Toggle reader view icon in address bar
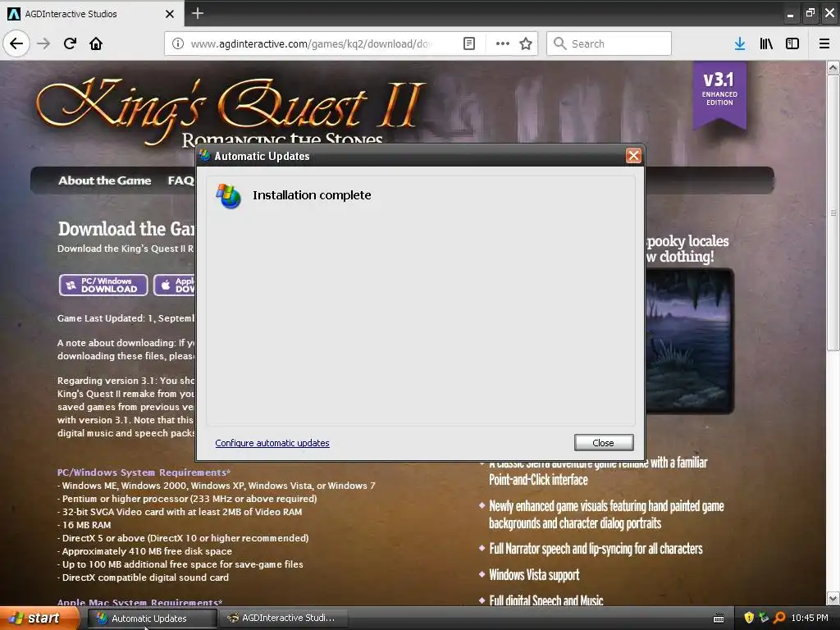The height and width of the screenshot is (630, 840). (x=468, y=43)
